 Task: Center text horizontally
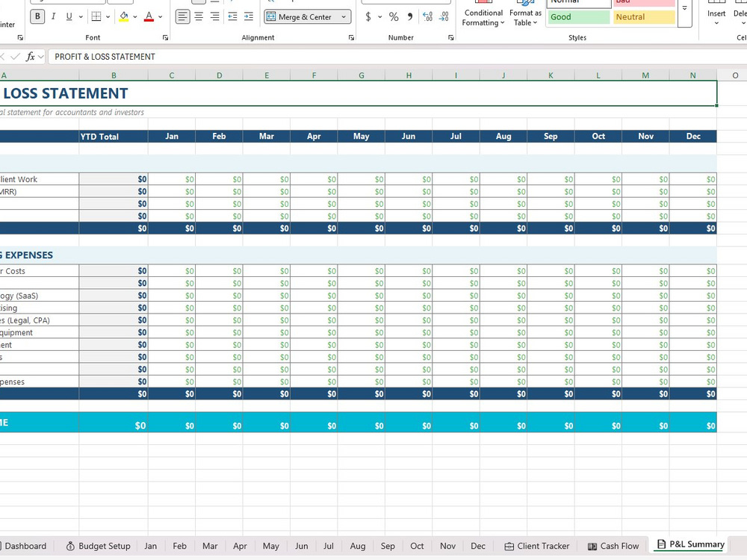tap(199, 16)
